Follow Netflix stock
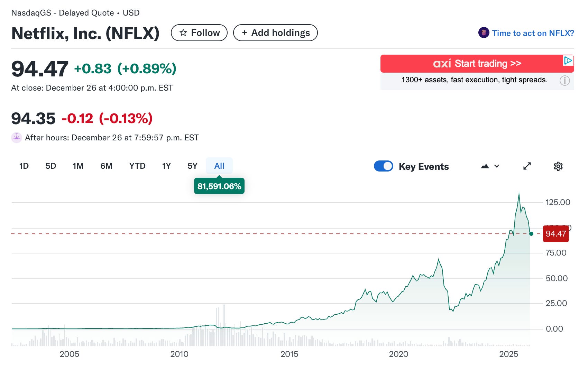The image size is (588, 370). click(199, 33)
